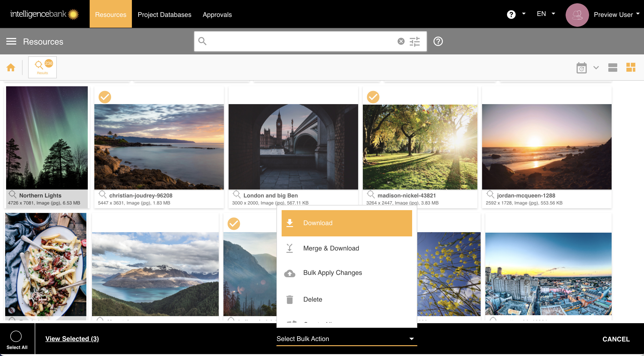
Task: Open the View Selected (3) link
Action: (72, 339)
